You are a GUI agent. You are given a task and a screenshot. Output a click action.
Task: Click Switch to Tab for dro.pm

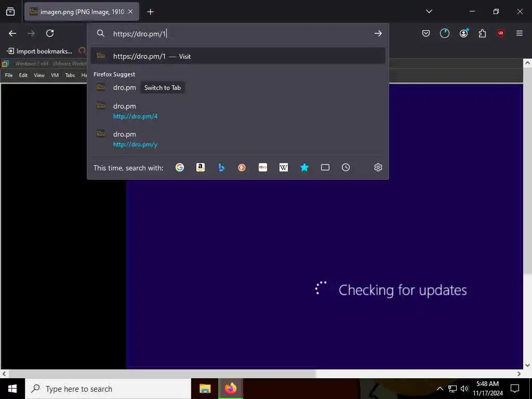[163, 87]
